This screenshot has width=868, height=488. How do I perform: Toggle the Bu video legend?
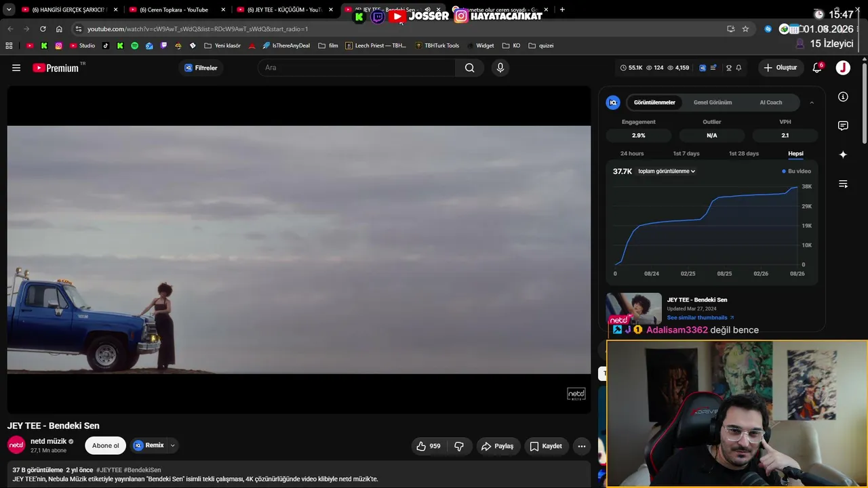point(796,171)
